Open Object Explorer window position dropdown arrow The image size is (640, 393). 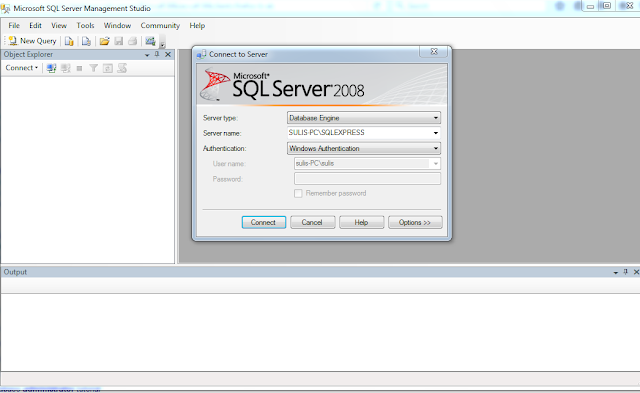(x=147, y=55)
